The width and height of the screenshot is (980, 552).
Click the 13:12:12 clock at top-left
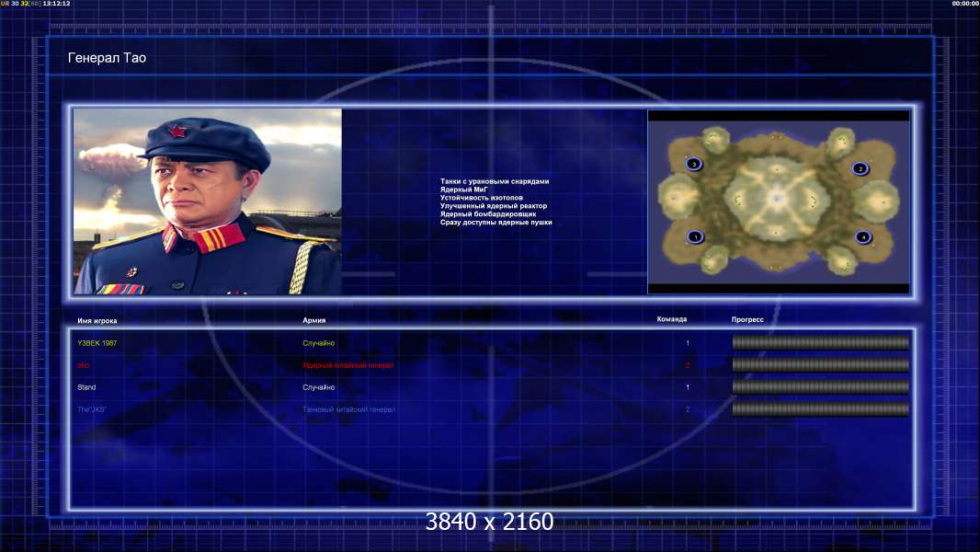pos(56,4)
